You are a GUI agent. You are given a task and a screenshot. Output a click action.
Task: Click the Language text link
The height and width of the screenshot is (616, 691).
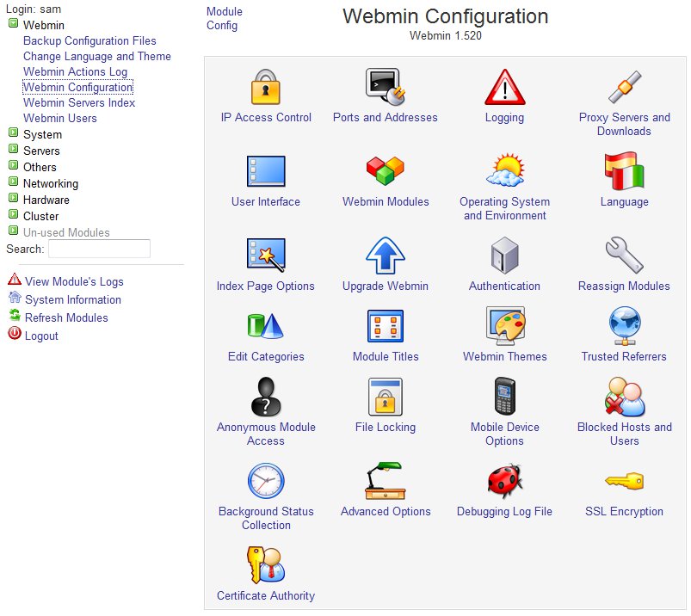coord(624,201)
